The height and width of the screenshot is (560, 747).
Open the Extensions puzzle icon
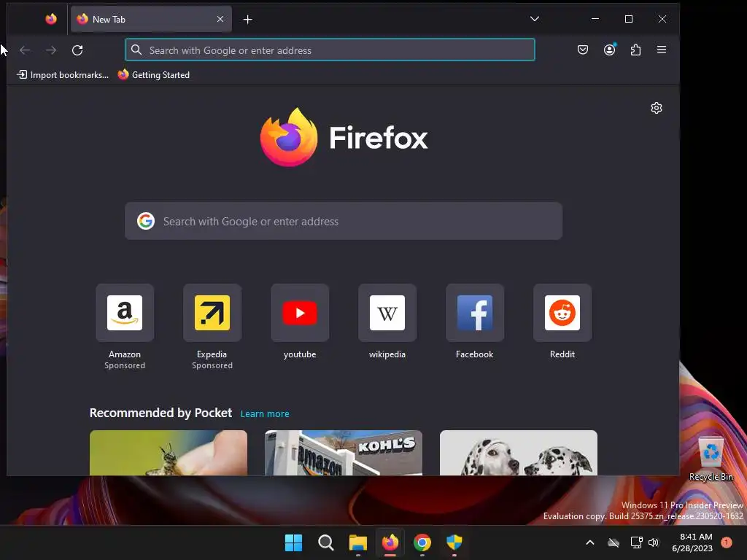(x=635, y=50)
